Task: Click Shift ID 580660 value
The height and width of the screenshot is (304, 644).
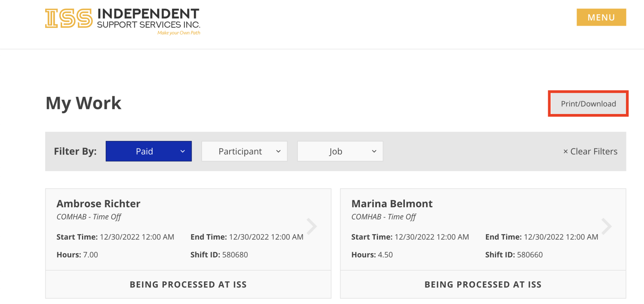Action: [x=530, y=255]
